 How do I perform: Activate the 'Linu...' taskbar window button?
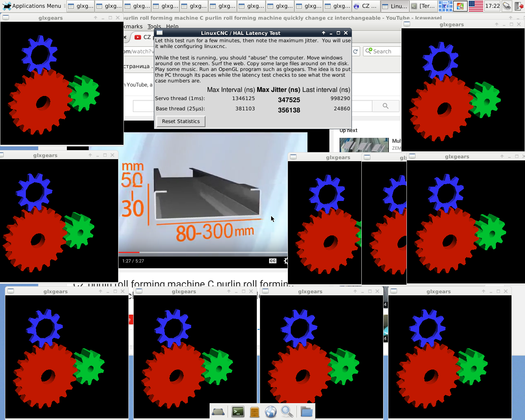click(395, 6)
